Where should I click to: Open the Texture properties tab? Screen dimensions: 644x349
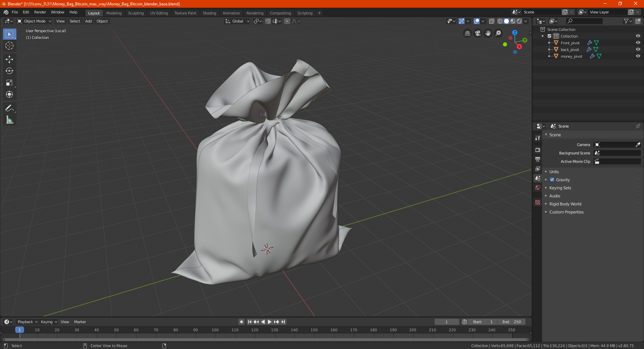click(x=538, y=202)
